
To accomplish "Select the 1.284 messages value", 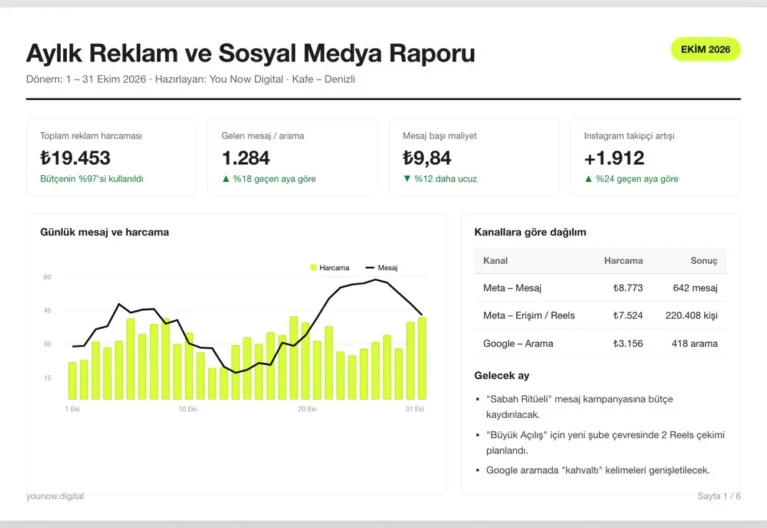I will click(246, 158).
